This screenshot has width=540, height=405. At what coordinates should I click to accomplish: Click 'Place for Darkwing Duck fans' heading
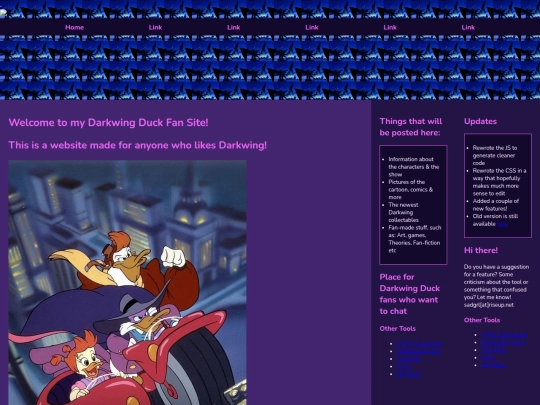pos(410,294)
